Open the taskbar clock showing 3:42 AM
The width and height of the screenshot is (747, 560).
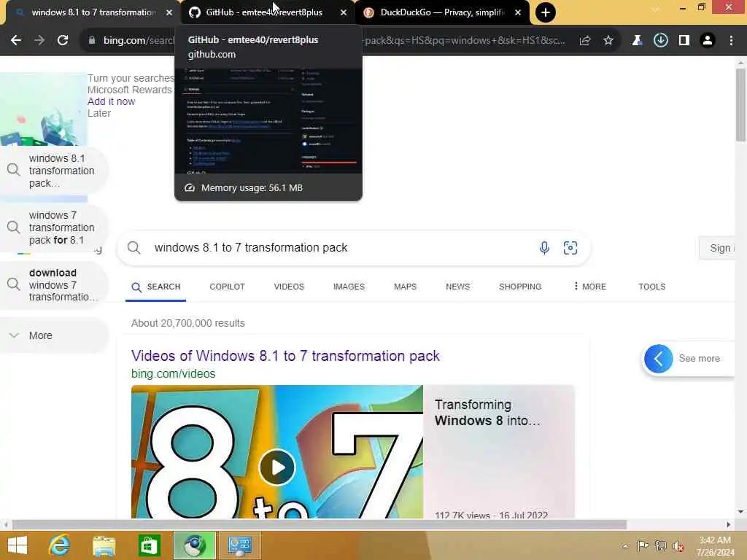pos(715,546)
